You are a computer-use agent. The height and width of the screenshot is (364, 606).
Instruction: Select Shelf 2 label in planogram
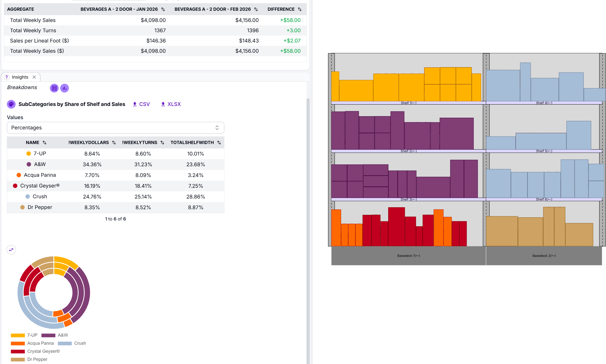click(408, 151)
